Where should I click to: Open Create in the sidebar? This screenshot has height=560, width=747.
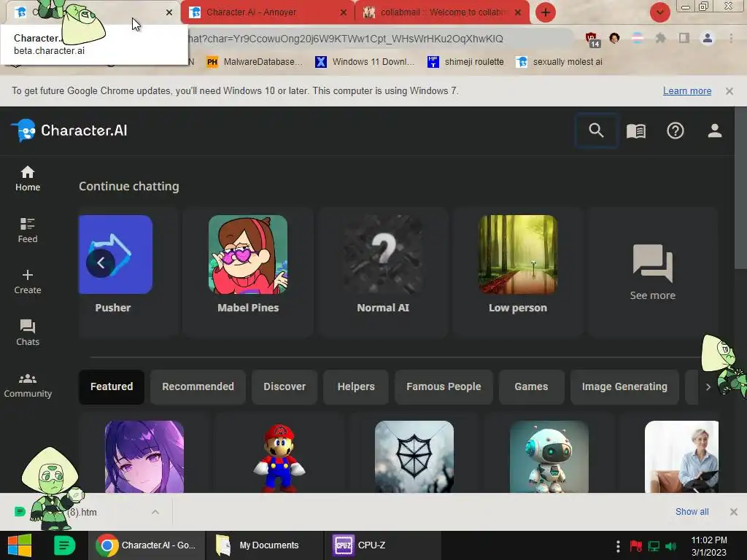28,282
